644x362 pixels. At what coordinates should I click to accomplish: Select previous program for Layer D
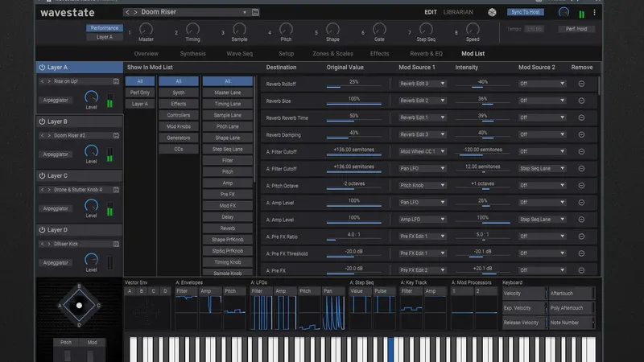click(x=42, y=244)
